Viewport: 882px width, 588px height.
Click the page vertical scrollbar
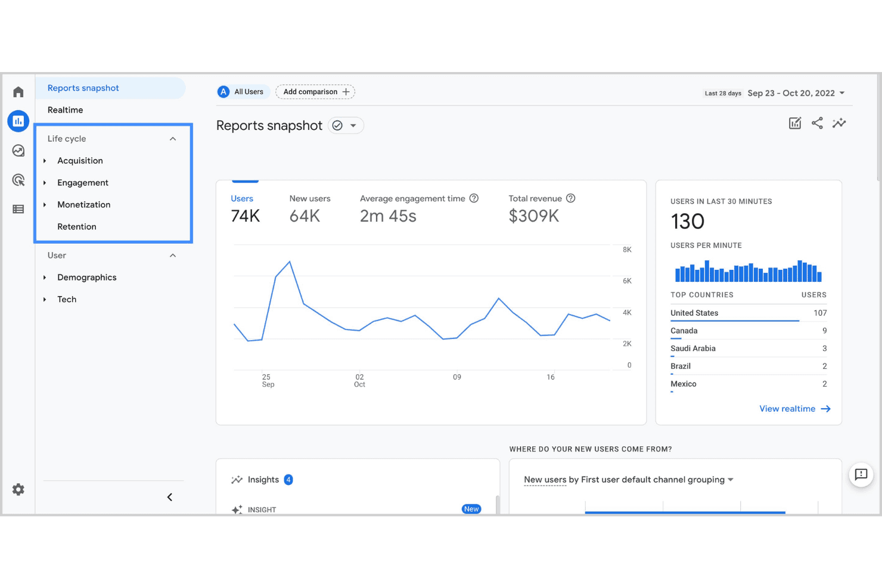[879, 128]
